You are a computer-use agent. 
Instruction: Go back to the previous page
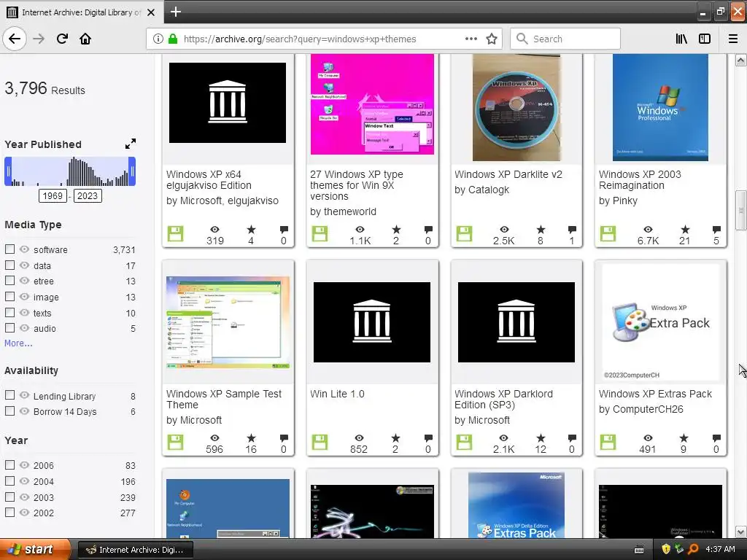pyautogui.click(x=15, y=39)
